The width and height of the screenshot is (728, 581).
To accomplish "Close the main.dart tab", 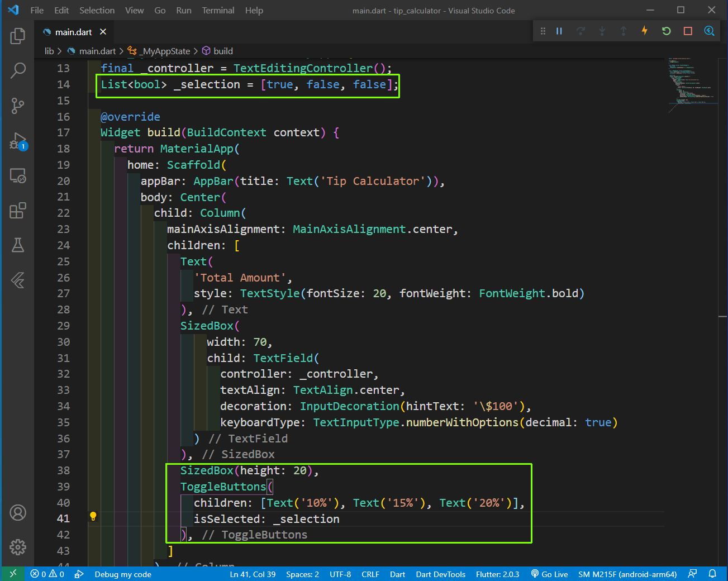I will click(x=103, y=32).
